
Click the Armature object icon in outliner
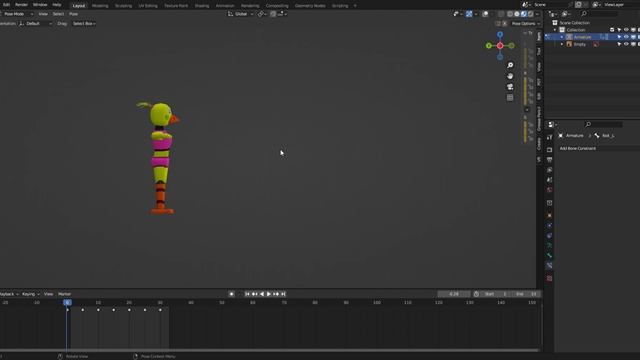(569, 37)
